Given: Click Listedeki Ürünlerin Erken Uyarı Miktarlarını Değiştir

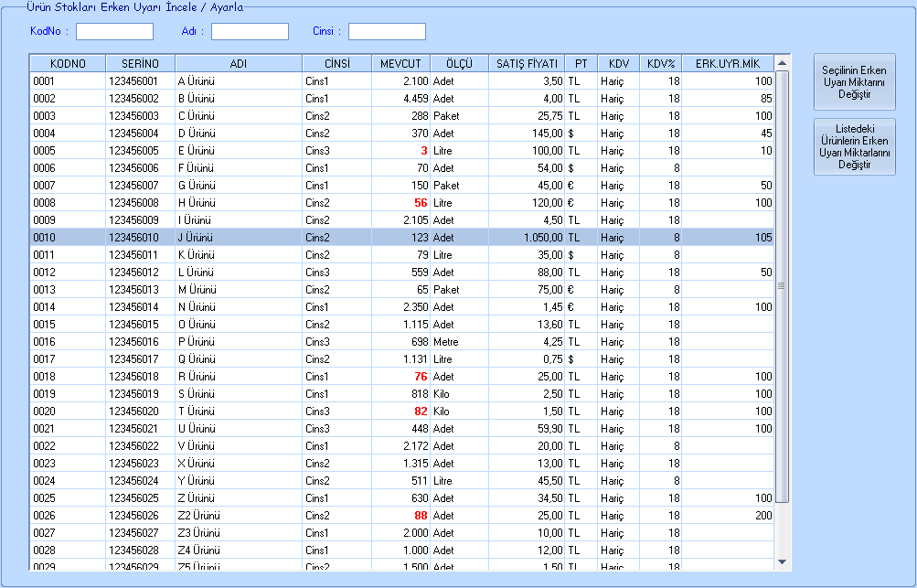Looking at the screenshot, I should coord(855,147).
